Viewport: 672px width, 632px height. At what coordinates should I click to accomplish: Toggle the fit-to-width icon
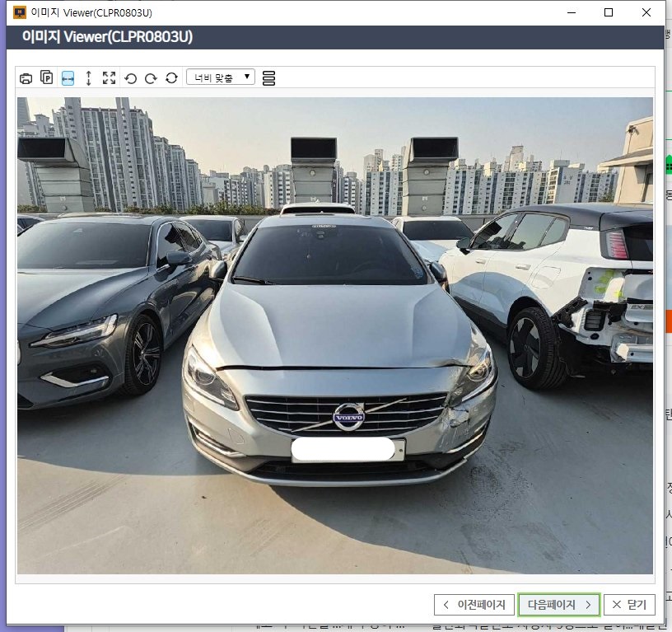pyautogui.click(x=68, y=78)
